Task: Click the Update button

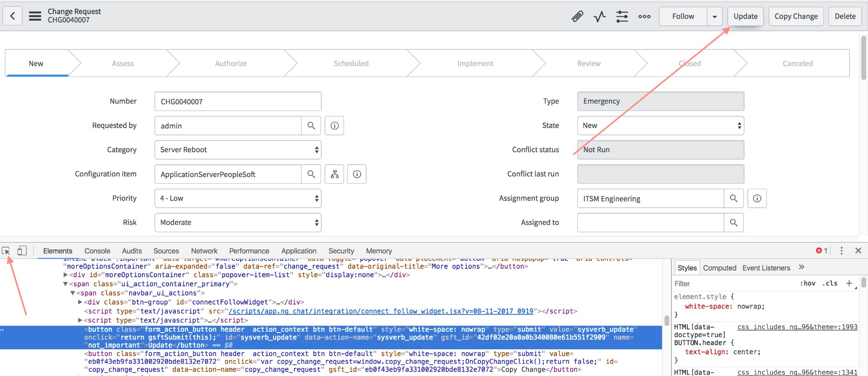Action: click(745, 17)
